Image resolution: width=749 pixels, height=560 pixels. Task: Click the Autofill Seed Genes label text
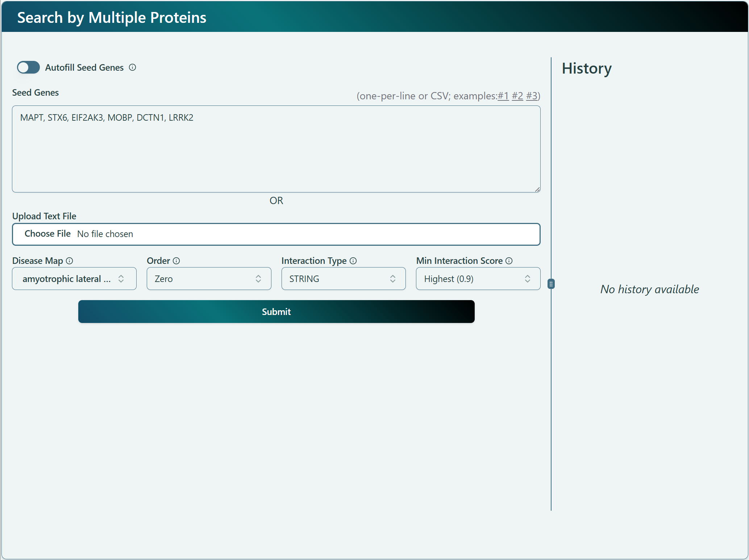tap(84, 68)
